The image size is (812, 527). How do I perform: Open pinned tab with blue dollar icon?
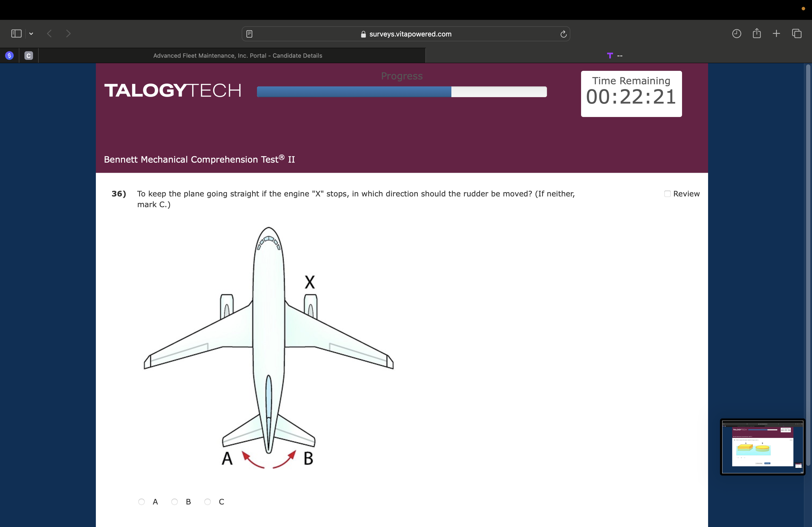[10, 56]
